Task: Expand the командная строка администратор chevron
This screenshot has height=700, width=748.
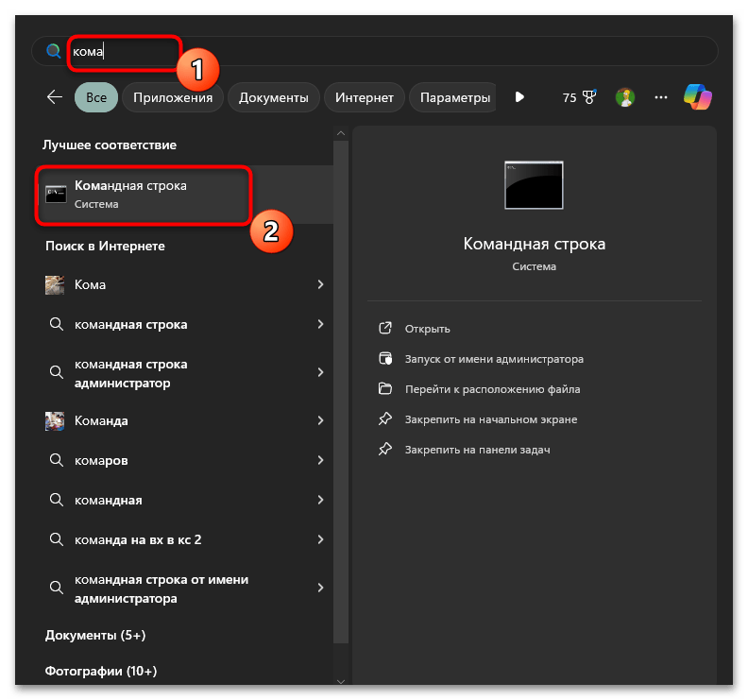Action: tap(320, 372)
